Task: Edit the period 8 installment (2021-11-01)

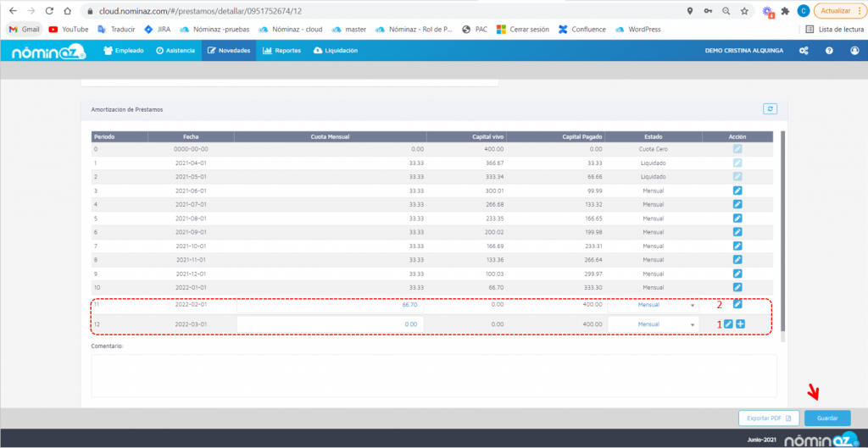Action: point(737,259)
